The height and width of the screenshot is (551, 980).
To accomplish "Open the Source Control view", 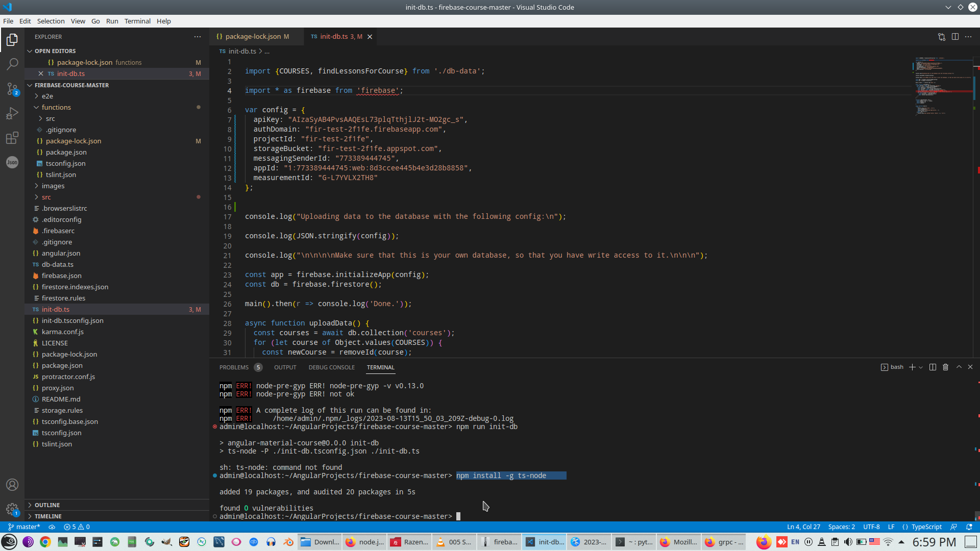I will pos(12,89).
